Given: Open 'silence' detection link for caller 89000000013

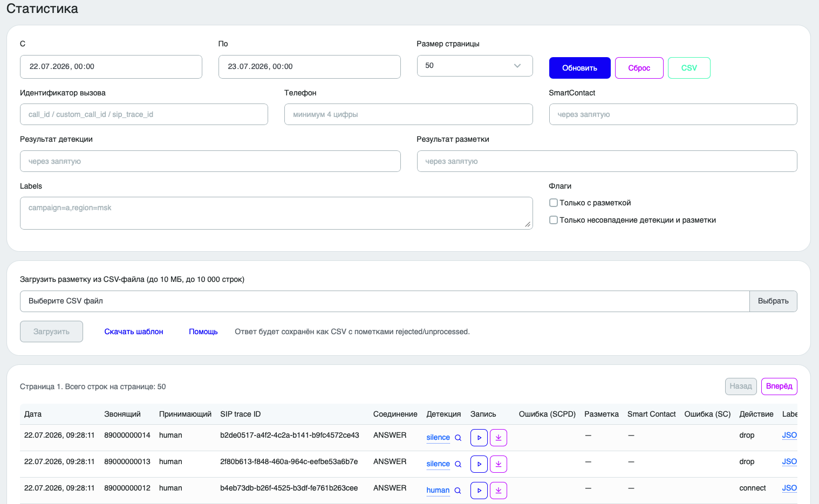Looking at the screenshot, I should click(438, 464).
